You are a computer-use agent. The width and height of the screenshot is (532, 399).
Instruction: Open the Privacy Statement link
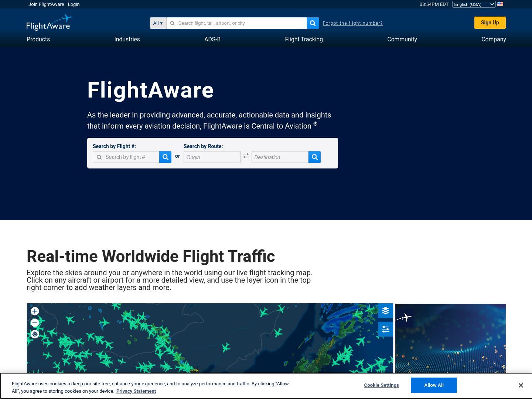[x=136, y=391]
